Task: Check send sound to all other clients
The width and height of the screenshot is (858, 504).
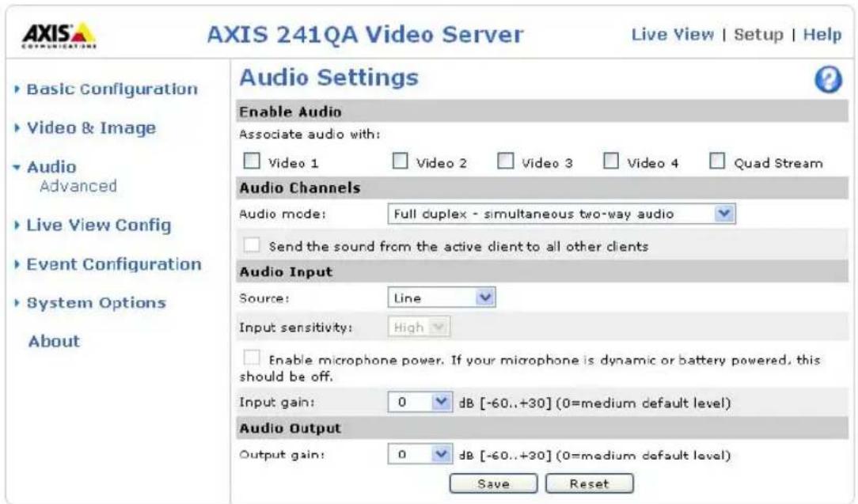Action: [252, 244]
